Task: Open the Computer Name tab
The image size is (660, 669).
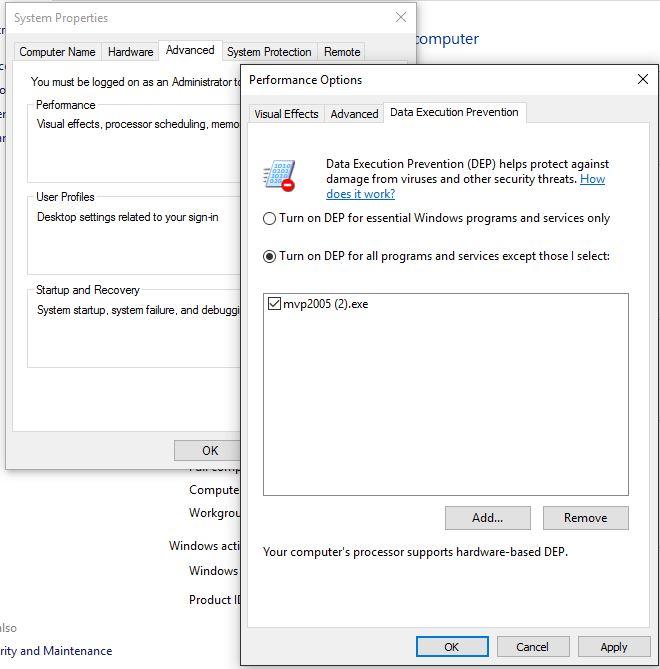Action: (58, 52)
